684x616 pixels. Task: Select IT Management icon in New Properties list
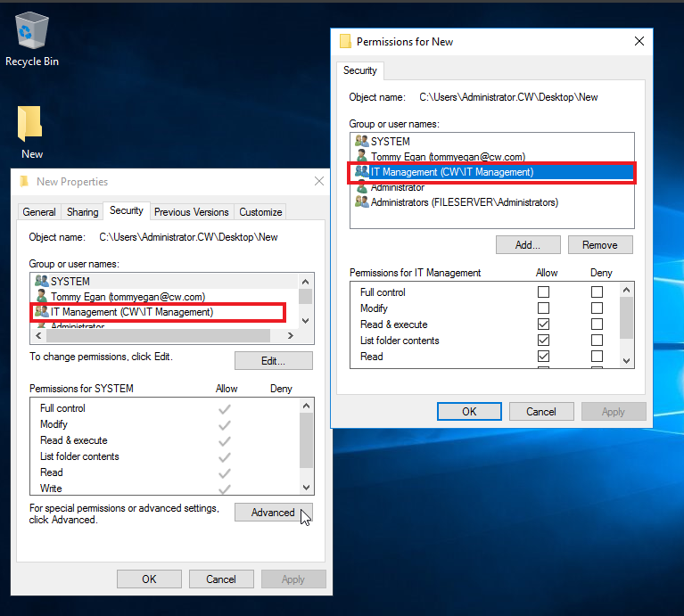click(41, 312)
